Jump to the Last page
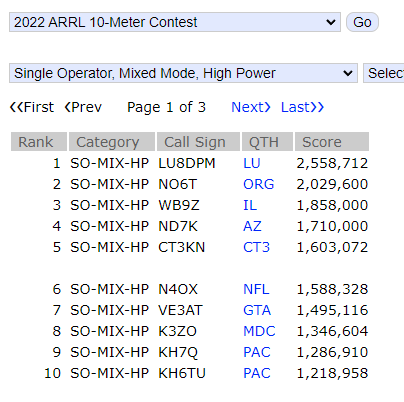Image resolution: width=404 pixels, height=402 pixels. pyautogui.click(x=302, y=107)
